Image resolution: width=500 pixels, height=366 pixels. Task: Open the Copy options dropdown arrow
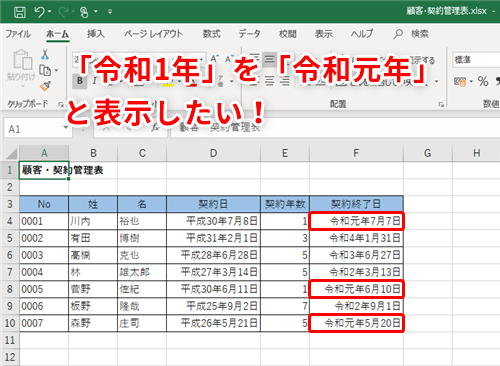coord(56,70)
